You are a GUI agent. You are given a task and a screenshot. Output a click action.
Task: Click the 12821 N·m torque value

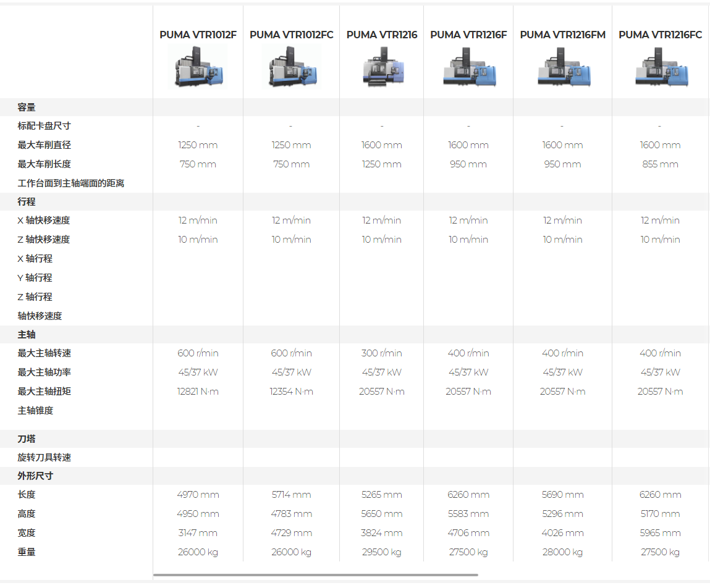click(198, 392)
